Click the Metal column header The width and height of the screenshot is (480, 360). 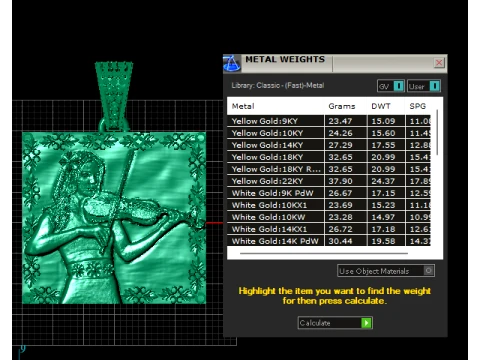click(x=243, y=106)
